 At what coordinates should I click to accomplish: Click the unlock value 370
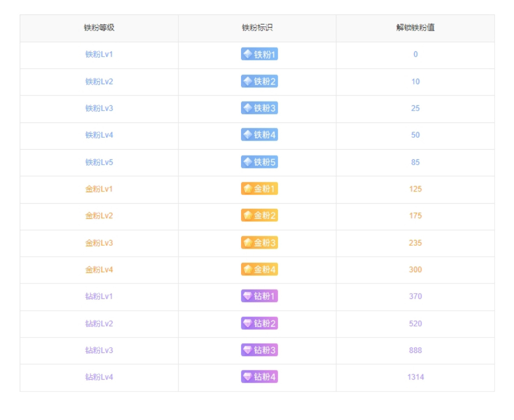click(415, 296)
